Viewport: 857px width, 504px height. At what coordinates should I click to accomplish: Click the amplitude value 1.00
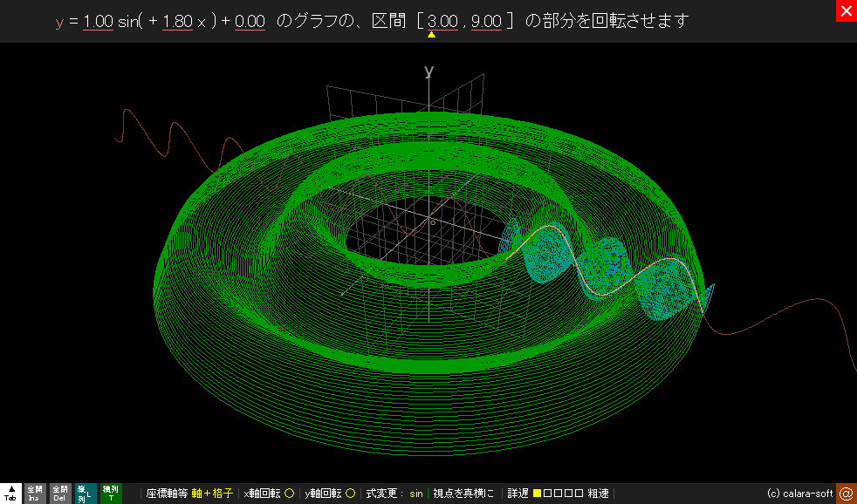click(x=98, y=22)
